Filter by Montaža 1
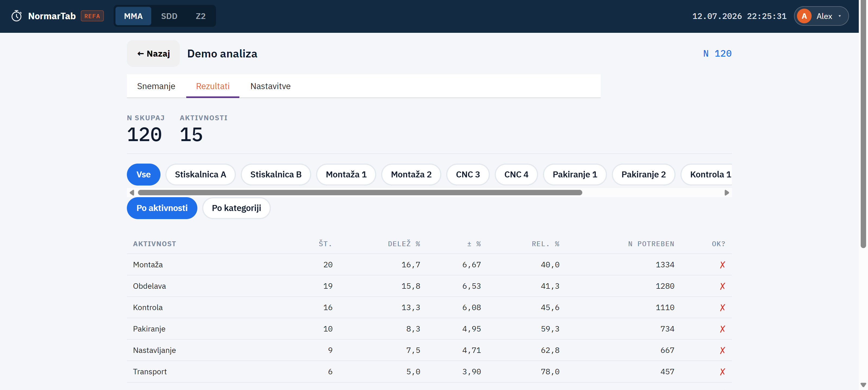Viewport: 868px width, 390px height. point(346,174)
